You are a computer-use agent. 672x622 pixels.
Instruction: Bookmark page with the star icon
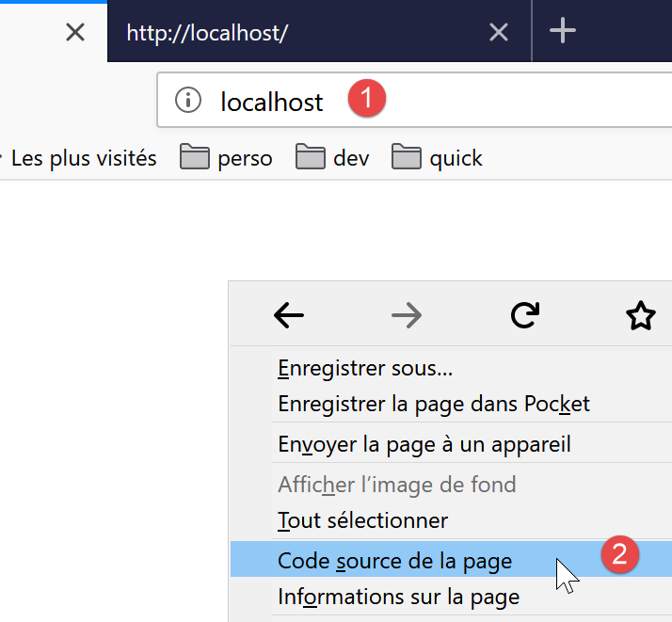(x=641, y=317)
